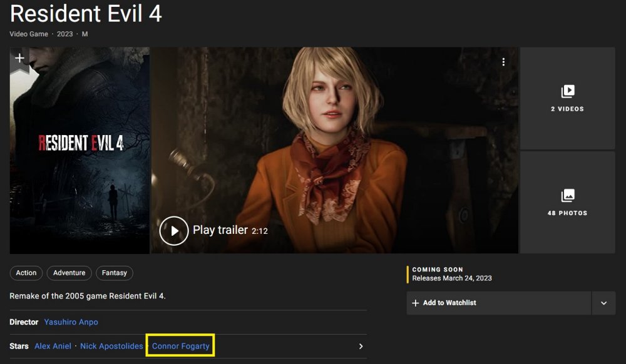This screenshot has height=364, width=626.
Task: Open the 48 Photos gallery tile
Action: tap(567, 203)
